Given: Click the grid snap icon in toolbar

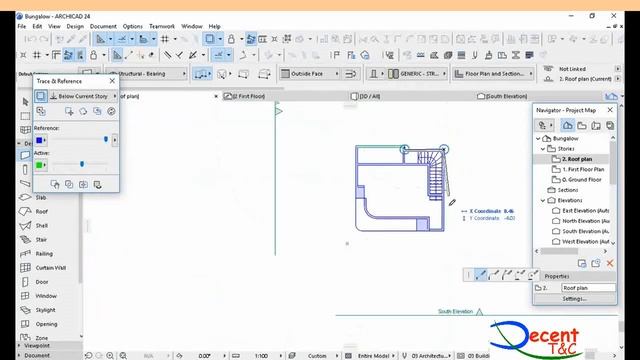Looking at the screenshot, I should pos(165,39).
